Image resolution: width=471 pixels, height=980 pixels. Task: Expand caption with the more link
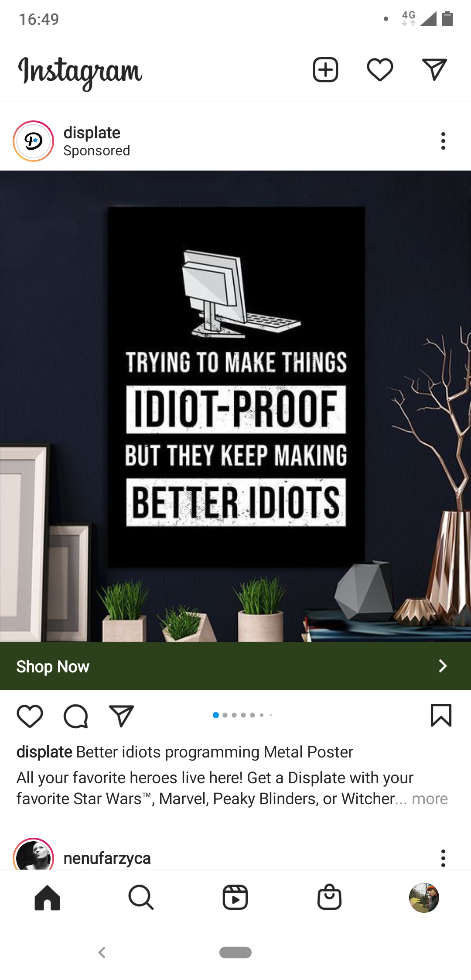pyautogui.click(x=430, y=799)
